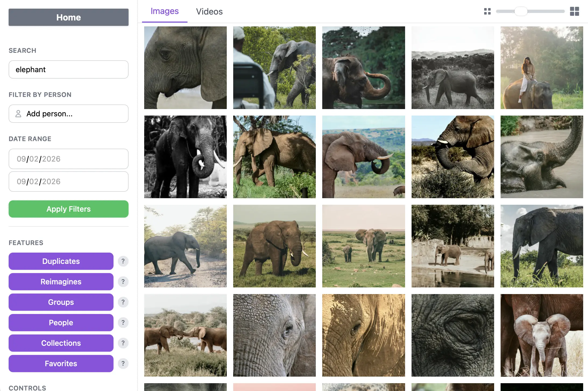Apply the selected filters
Viewport: 588px width, 391px height.
click(69, 209)
